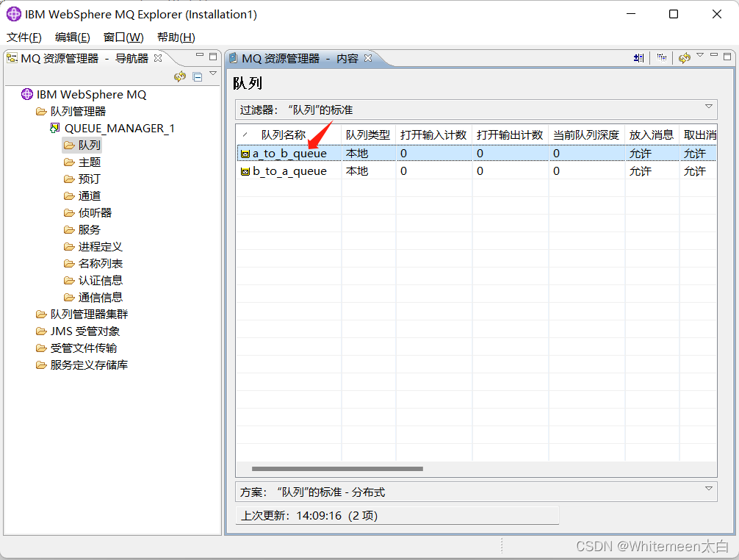Click the Collapse All icon in Navigator
739x560 pixels.
(198, 77)
